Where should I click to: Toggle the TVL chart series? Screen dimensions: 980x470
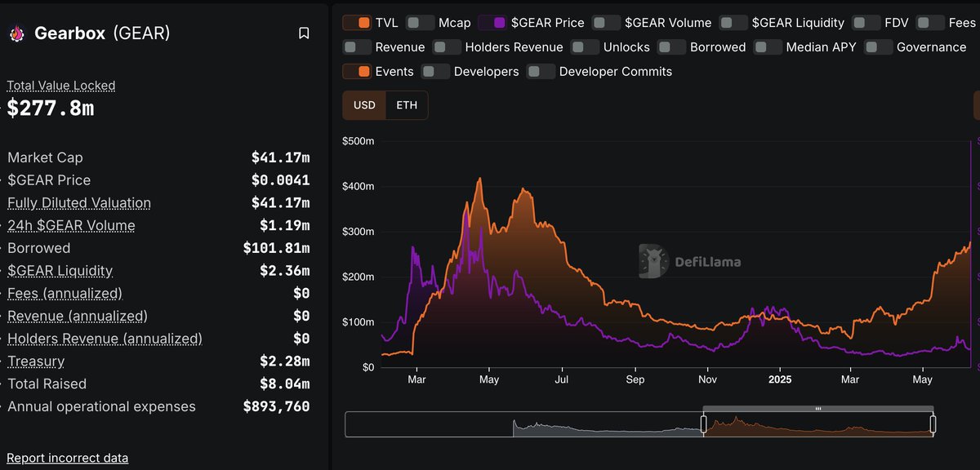click(357, 23)
